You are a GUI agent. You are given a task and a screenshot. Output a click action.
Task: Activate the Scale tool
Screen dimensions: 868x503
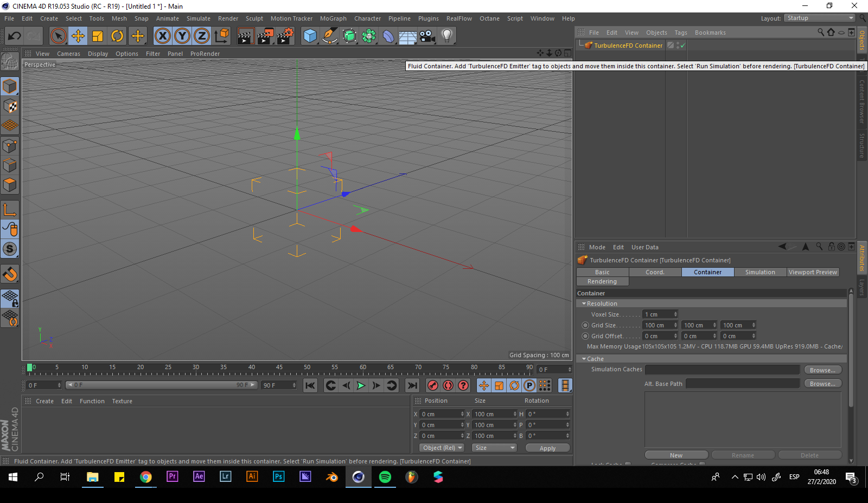98,36
